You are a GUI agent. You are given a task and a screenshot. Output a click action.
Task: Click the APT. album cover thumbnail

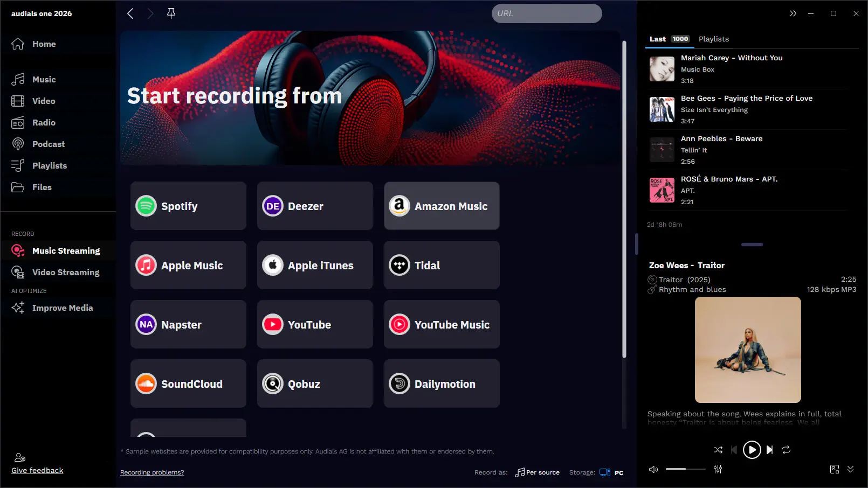pos(662,190)
